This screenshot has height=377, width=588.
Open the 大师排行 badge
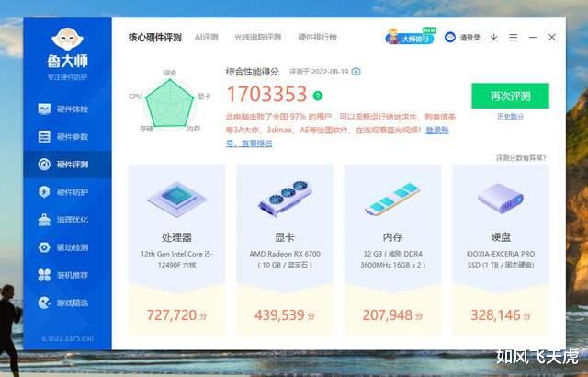tap(411, 37)
